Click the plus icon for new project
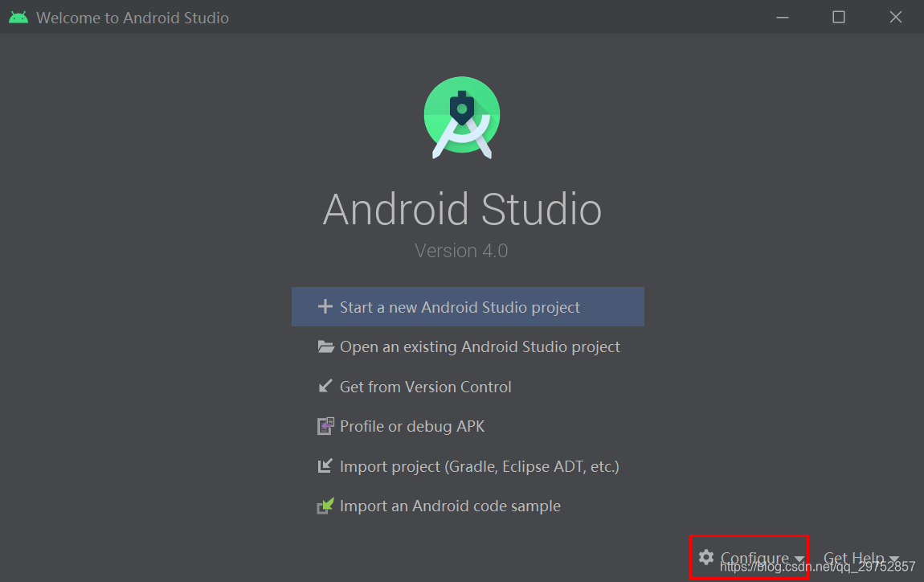924x582 pixels. (x=325, y=306)
